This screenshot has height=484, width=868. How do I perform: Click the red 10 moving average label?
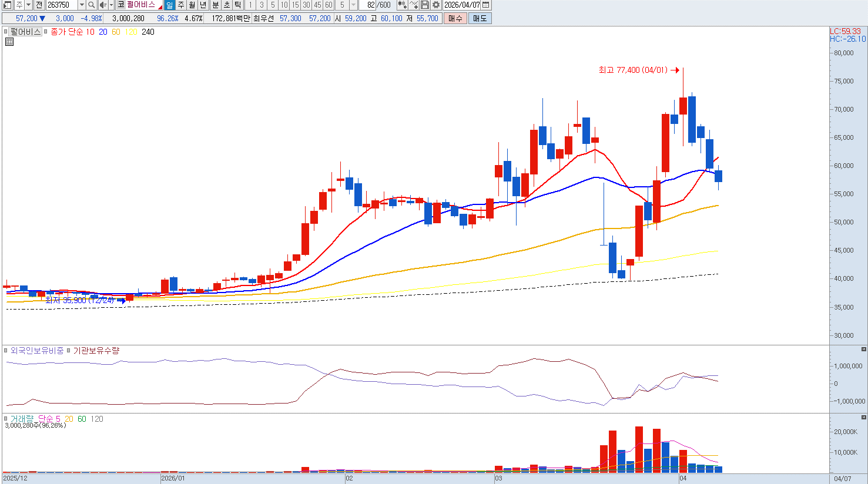click(90, 32)
